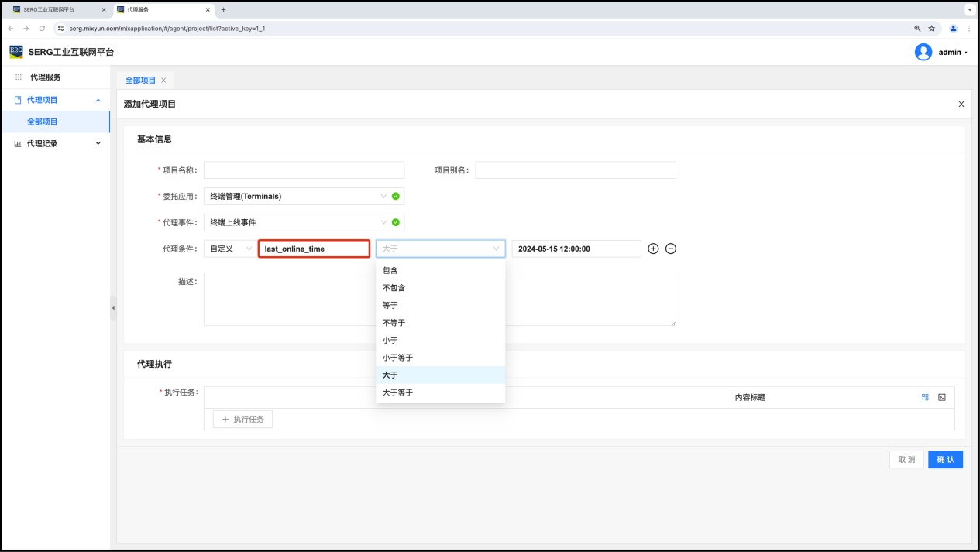This screenshot has width=980, height=552.
Task: Pick the 小于等于 option
Action: point(397,358)
